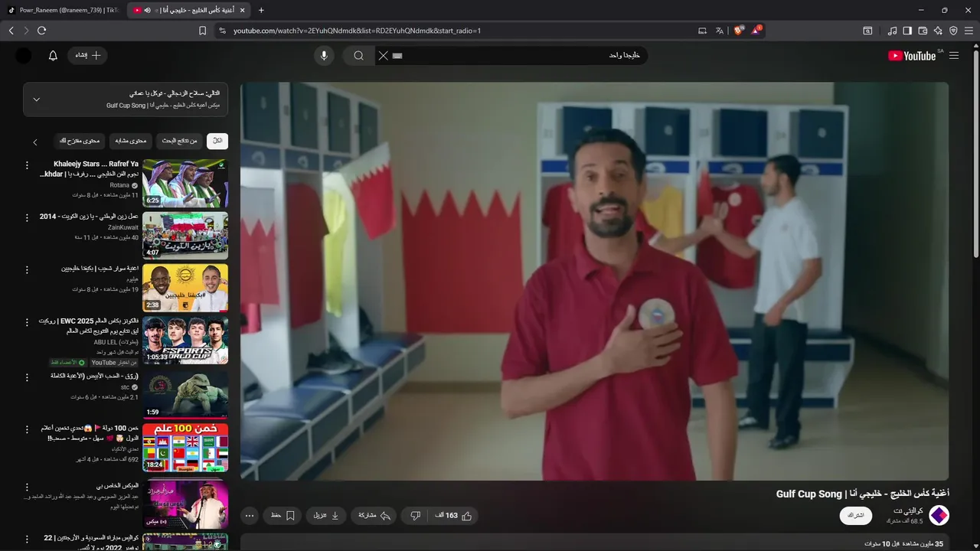Viewport: 980px width, 551px height.
Task: Dislike the video with thumbs down
Action: point(416,516)
